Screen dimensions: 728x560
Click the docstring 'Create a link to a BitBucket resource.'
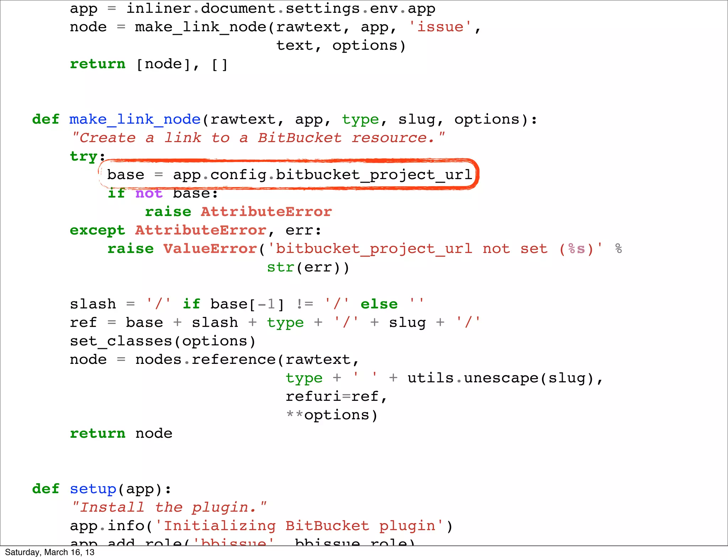(258, 138)
